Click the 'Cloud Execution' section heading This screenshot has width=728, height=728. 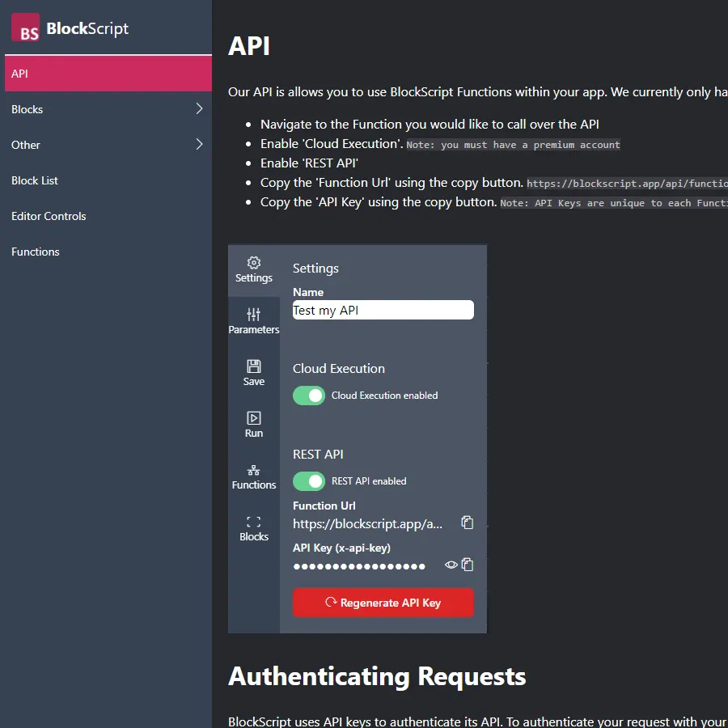point(339,369)
